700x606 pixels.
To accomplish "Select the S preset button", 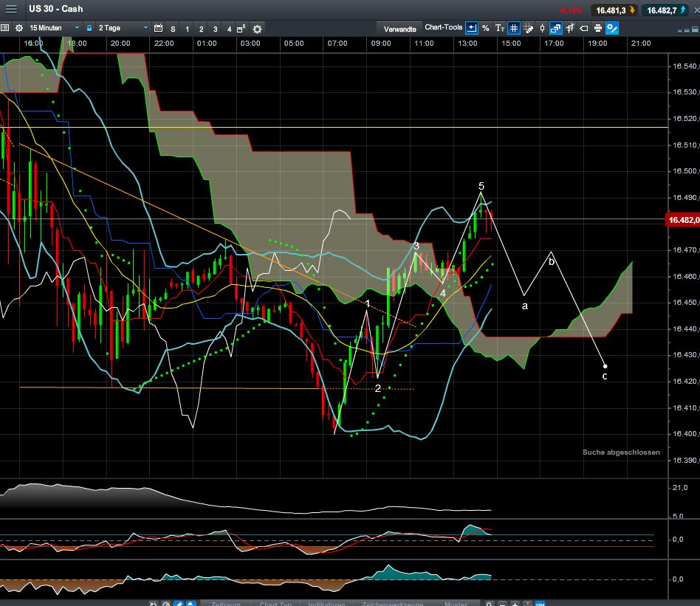I will coord(173,29).
